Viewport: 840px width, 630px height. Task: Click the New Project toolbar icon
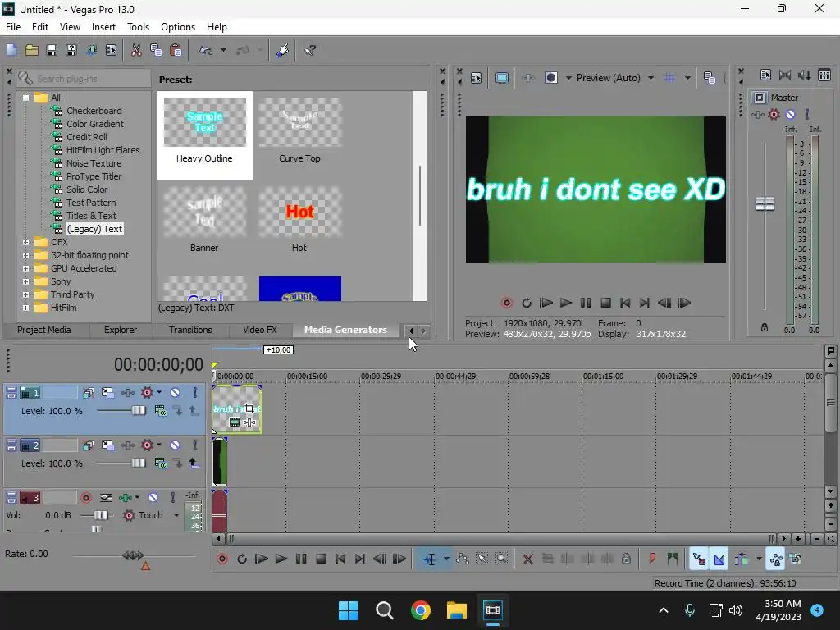point(11,50)
